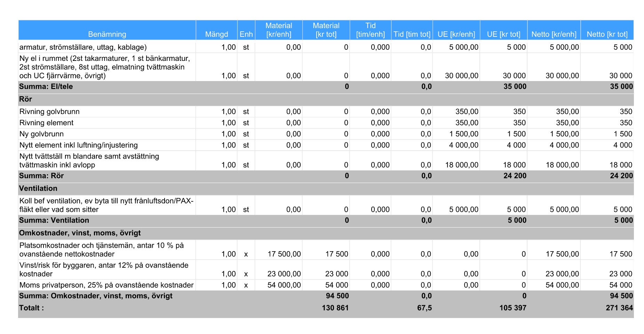Select the 'Rivning element' row label
This screenshot has width=644, height=334.
click(47, 123)
